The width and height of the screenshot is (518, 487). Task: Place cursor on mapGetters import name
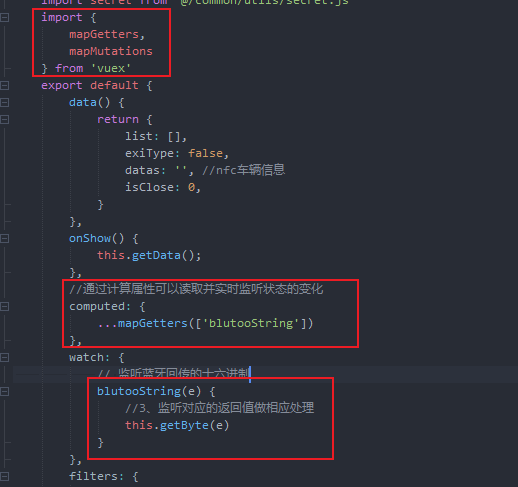104,34
